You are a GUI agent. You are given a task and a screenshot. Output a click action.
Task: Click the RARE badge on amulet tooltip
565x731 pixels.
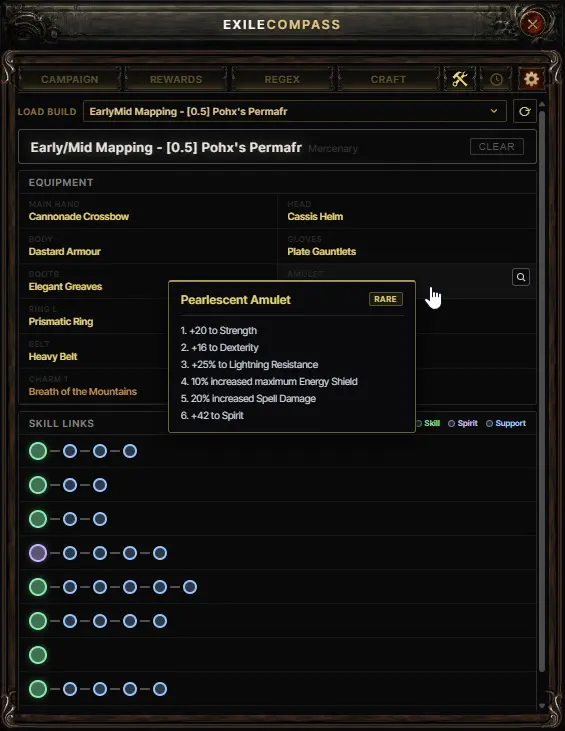[386, 299]
